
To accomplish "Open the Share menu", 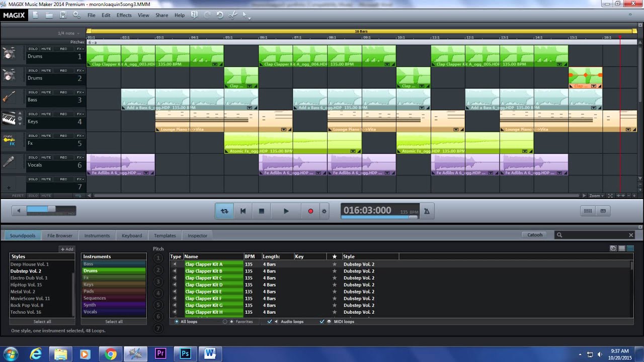I will click(x=162, y=15).
